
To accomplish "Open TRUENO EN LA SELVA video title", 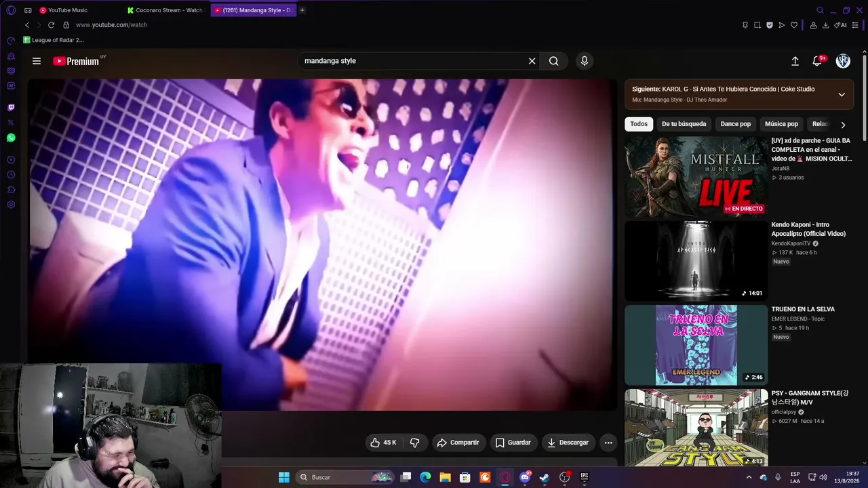I will [803, 309].
